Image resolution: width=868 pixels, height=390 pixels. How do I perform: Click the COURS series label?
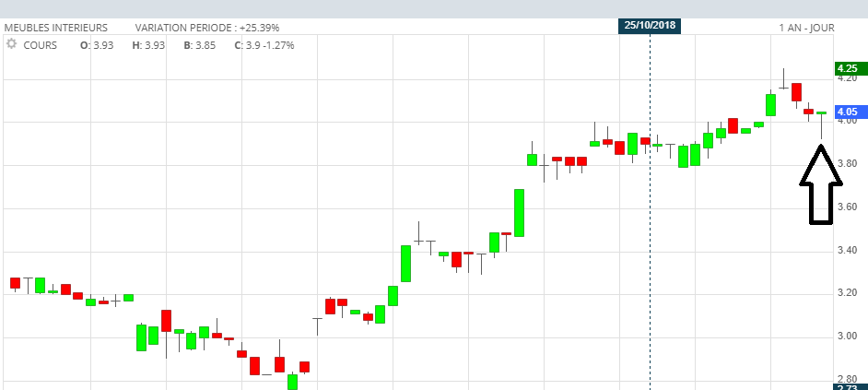tap(40, 45)
